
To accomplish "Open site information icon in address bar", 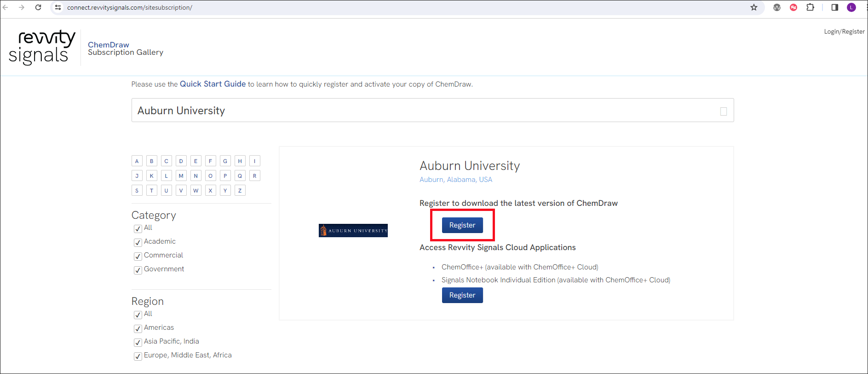I will click(x=58, y=7).
